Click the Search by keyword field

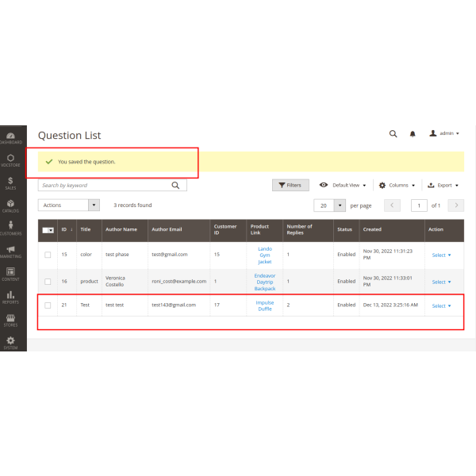pyautogui.click(x=103, y=185)
